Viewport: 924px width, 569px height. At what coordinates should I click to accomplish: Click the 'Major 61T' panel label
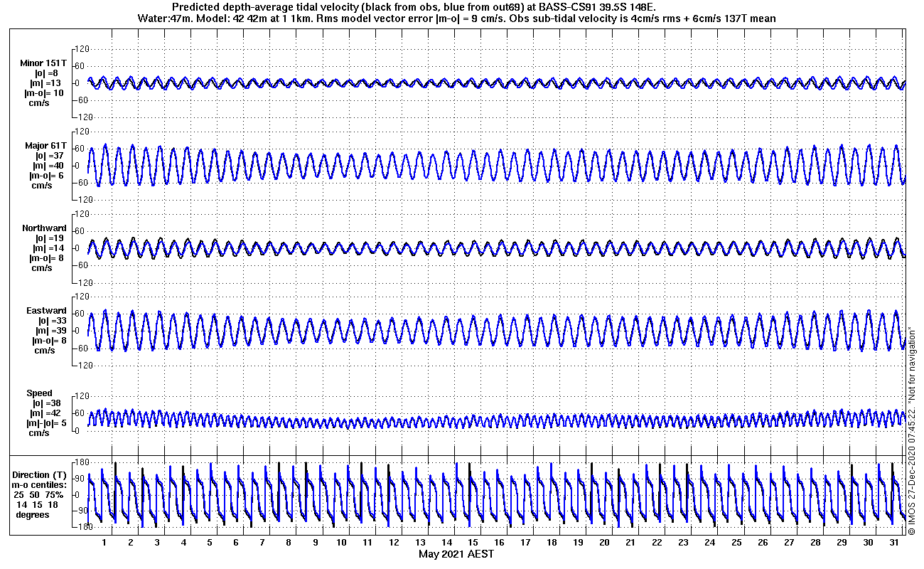45,146
